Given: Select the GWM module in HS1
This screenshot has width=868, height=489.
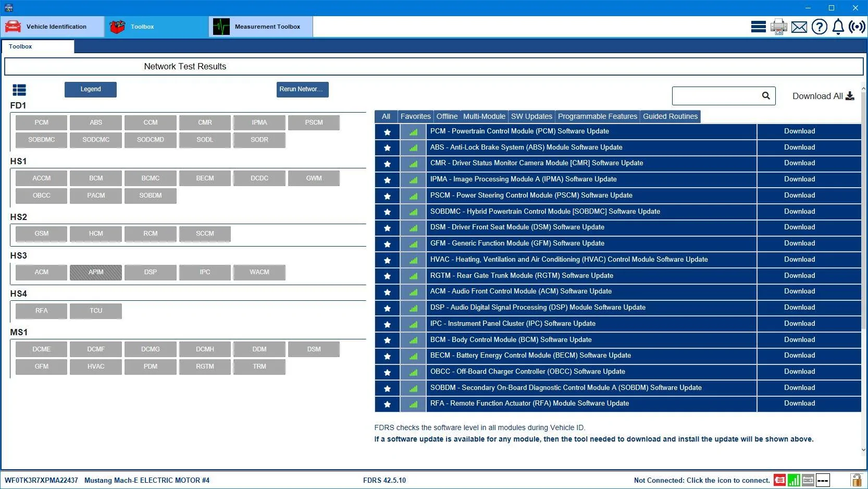Looking at the screenshot, I should click(314, 178).
